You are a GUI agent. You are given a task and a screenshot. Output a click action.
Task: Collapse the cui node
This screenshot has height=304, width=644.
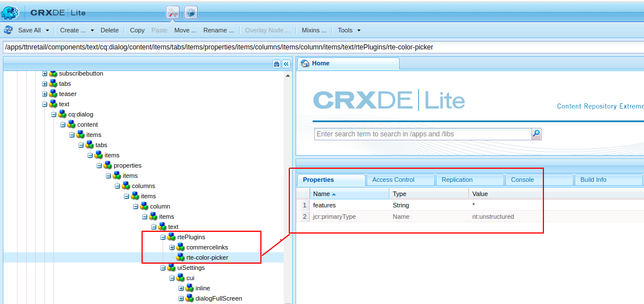172,278
